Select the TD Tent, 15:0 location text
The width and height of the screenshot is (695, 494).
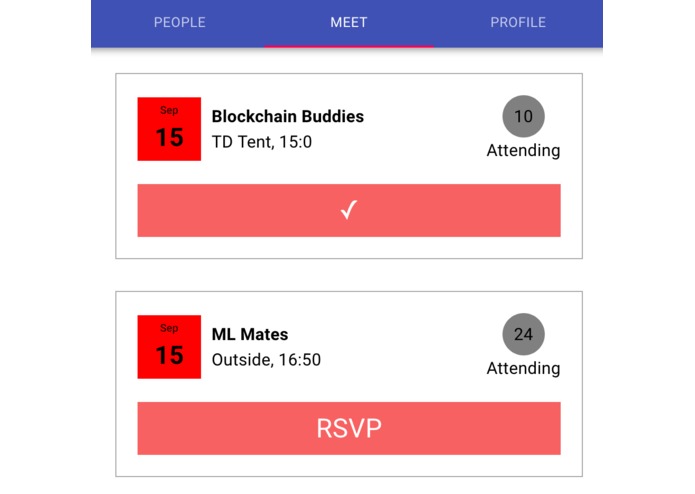[x=262, y=142]
